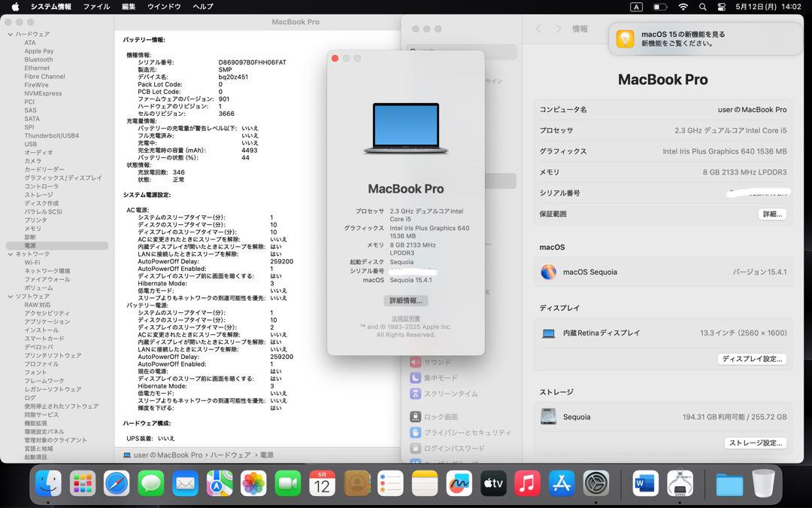Open FaceTime from the Dock
Screen dimensions: 812x508
(x=288, y=484)
